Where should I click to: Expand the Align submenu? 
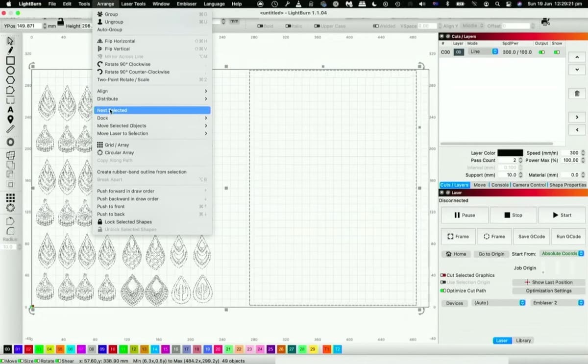pos(152,91)
